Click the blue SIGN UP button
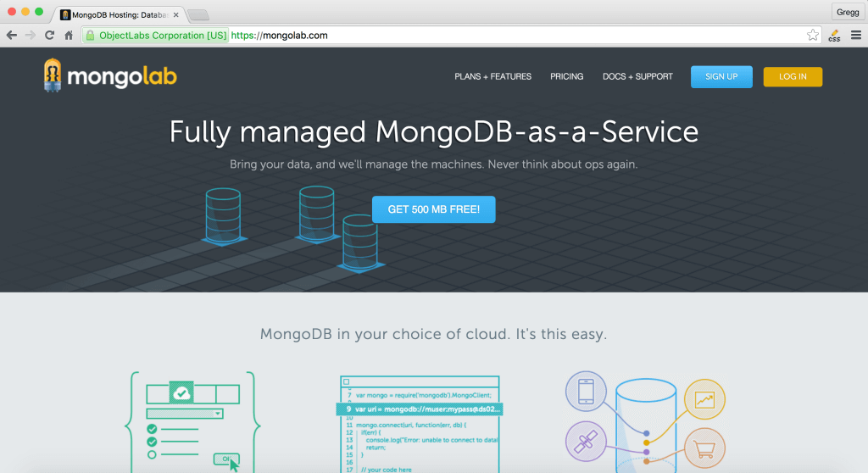Image resolution: width=868 pixels, height=473 pixels. 721,77
